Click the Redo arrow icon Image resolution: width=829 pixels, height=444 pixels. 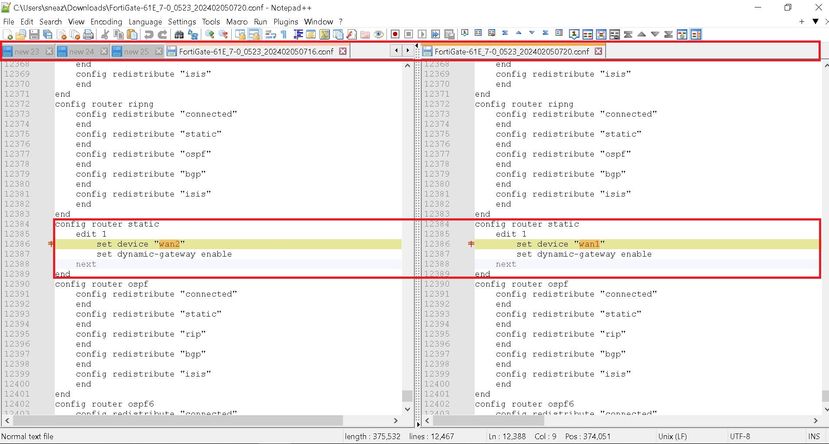162,34
